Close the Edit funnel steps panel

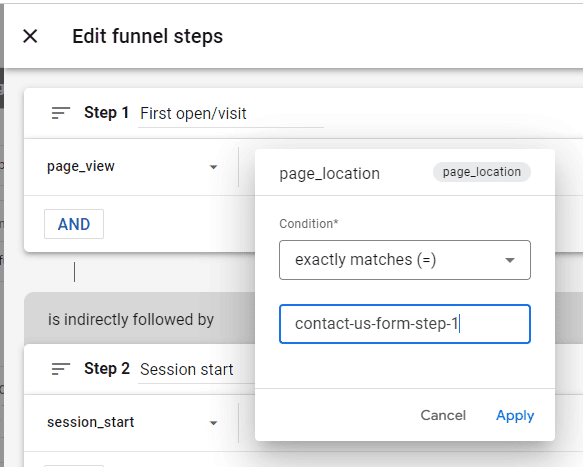tap(30, 36)
